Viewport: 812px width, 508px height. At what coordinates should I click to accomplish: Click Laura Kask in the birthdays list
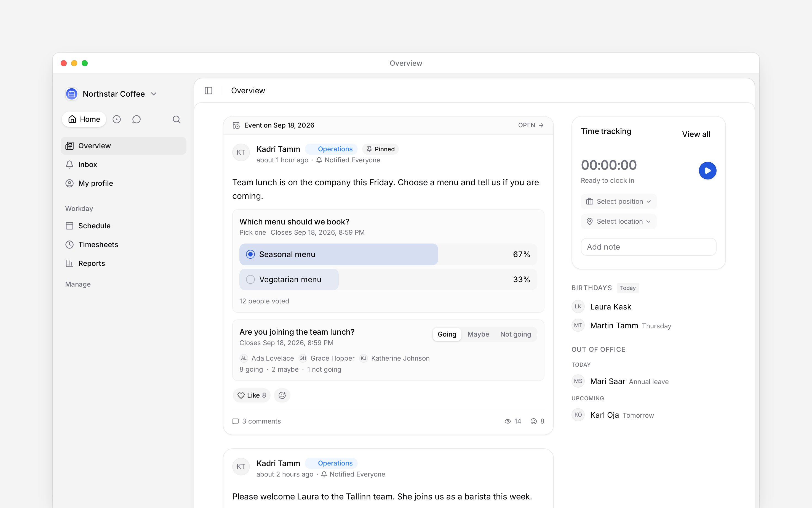pyautogui.click(x=611, y=307)
